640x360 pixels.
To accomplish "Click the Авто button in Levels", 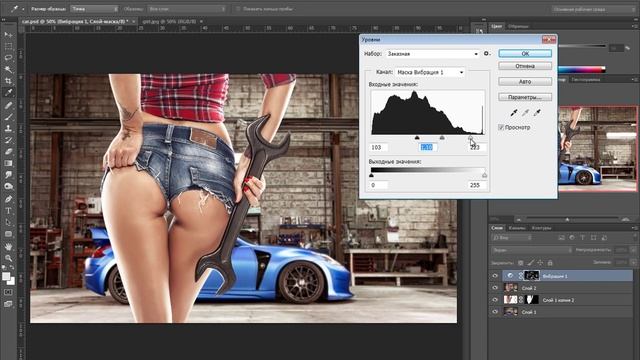I will pos(525,82).
